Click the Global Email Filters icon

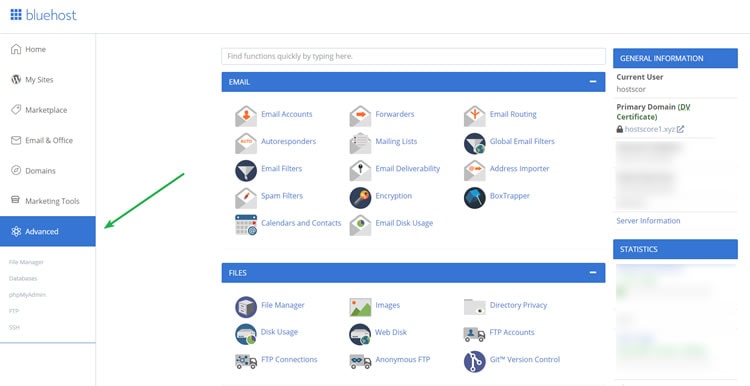pos(474,143)
